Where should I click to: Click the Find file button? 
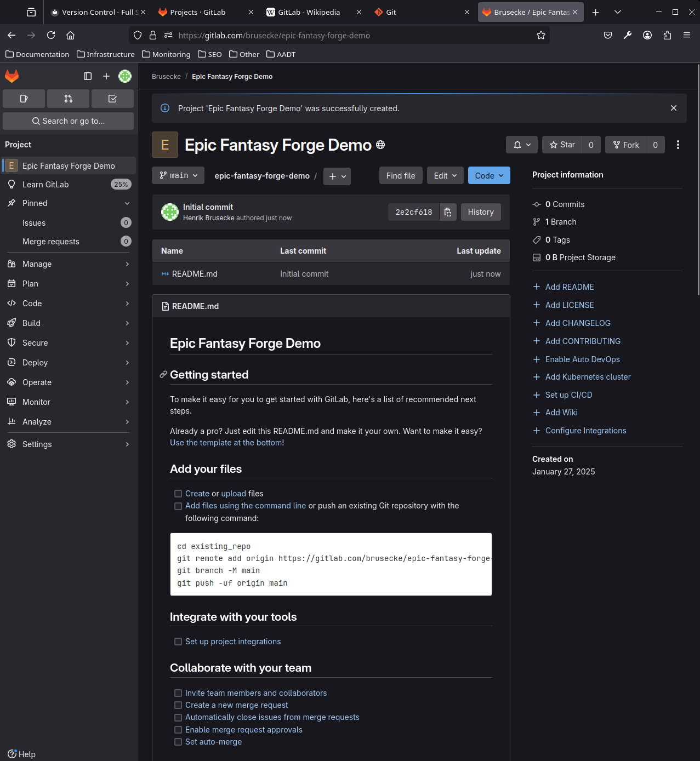tap(401, 175)
